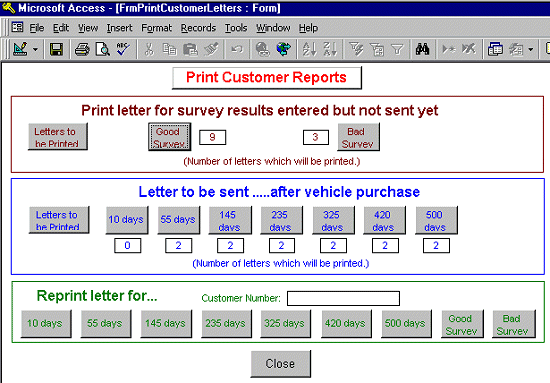Click the blue 55 days button
Viewport: 550px width, 383px height.
coord(179,220)
